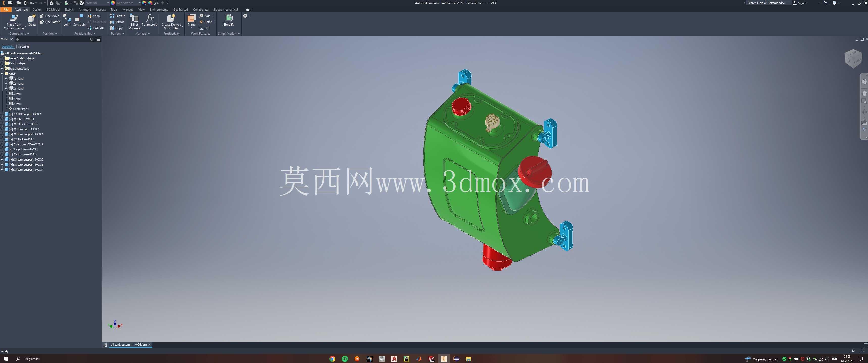Viewport: 868px width, 363px height.
Task: Collapse the Origin folder
Action: click(x=2, y=74)
